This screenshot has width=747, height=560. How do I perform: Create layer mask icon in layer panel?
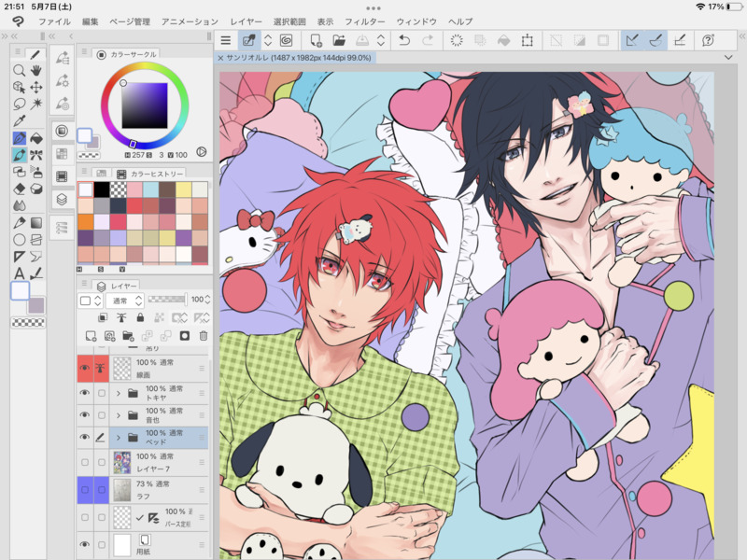(x=185, y=336)
